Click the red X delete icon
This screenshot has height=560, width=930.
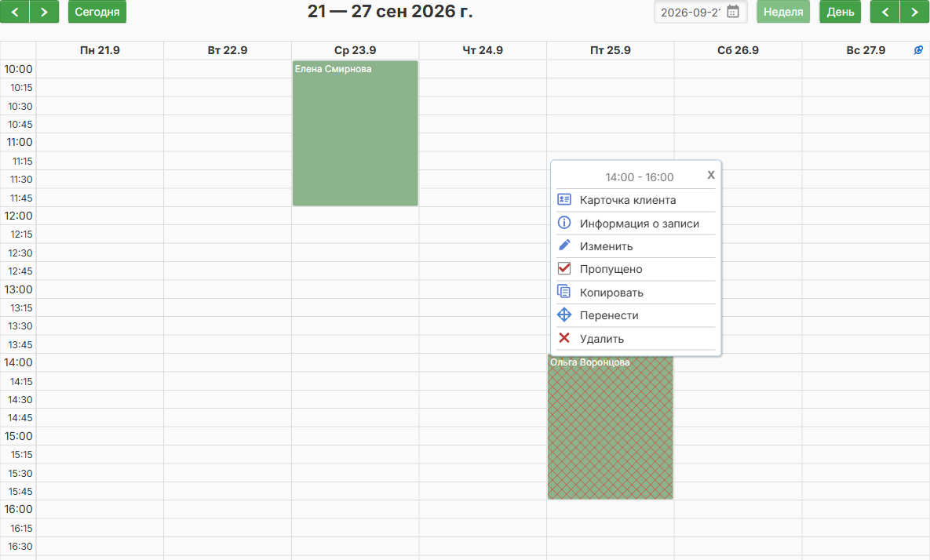[564, 338]
